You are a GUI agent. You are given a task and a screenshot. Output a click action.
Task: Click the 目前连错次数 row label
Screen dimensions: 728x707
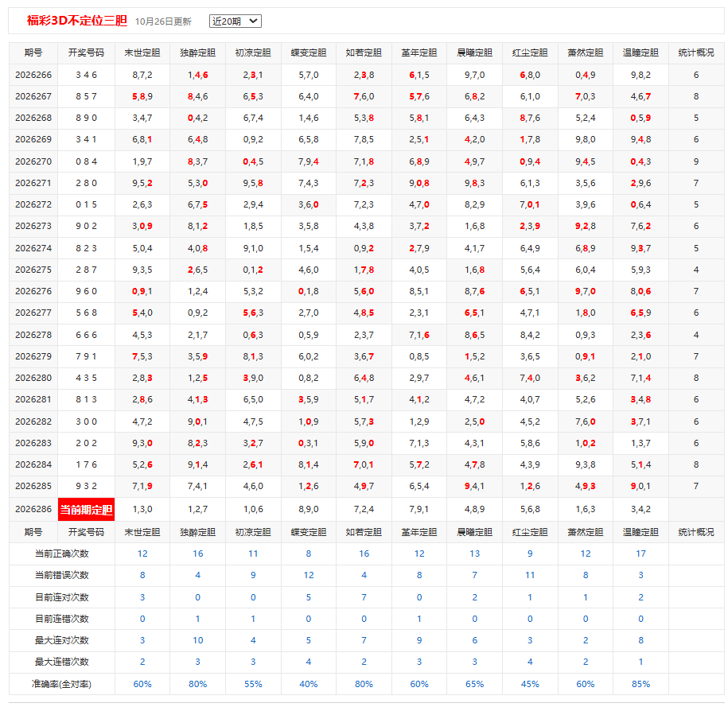[62, 619]
